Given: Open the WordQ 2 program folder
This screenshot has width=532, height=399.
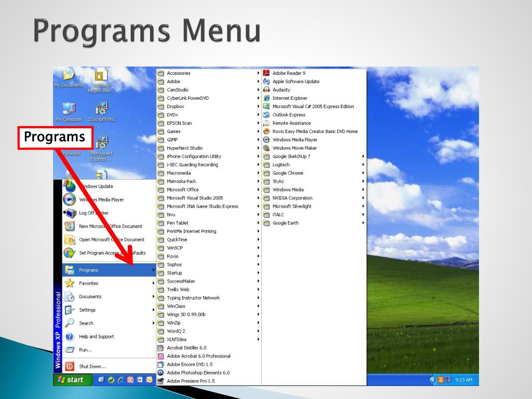Looking at the screenshot, I should coord(209,331).
